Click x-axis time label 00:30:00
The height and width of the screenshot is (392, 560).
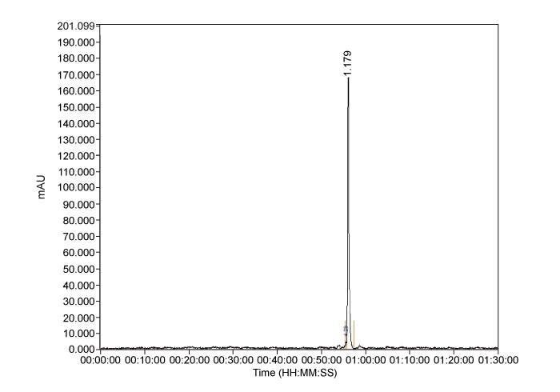tap(233, 360)
